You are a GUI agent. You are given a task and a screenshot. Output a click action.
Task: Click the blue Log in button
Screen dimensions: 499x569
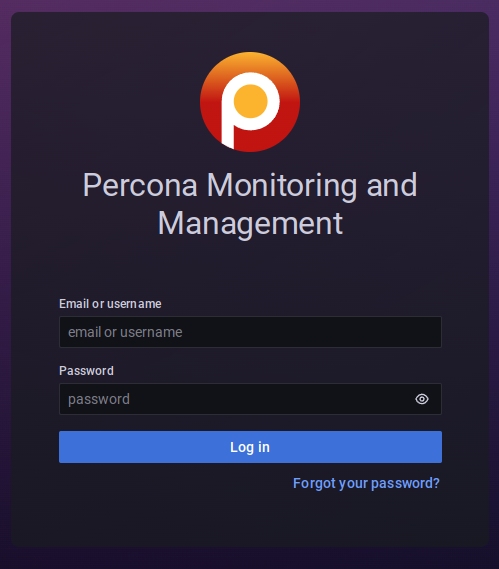[x=250, y=447]
